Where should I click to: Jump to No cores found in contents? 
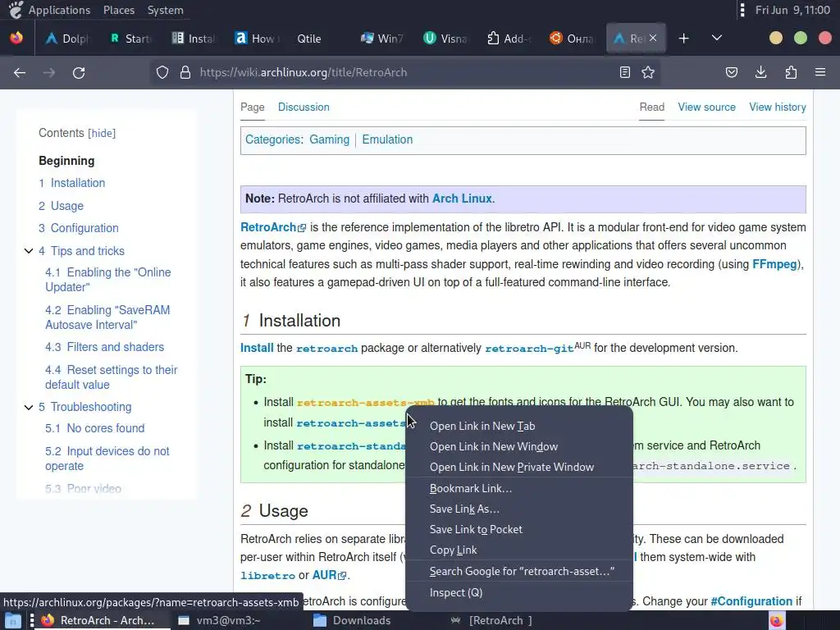95,428
